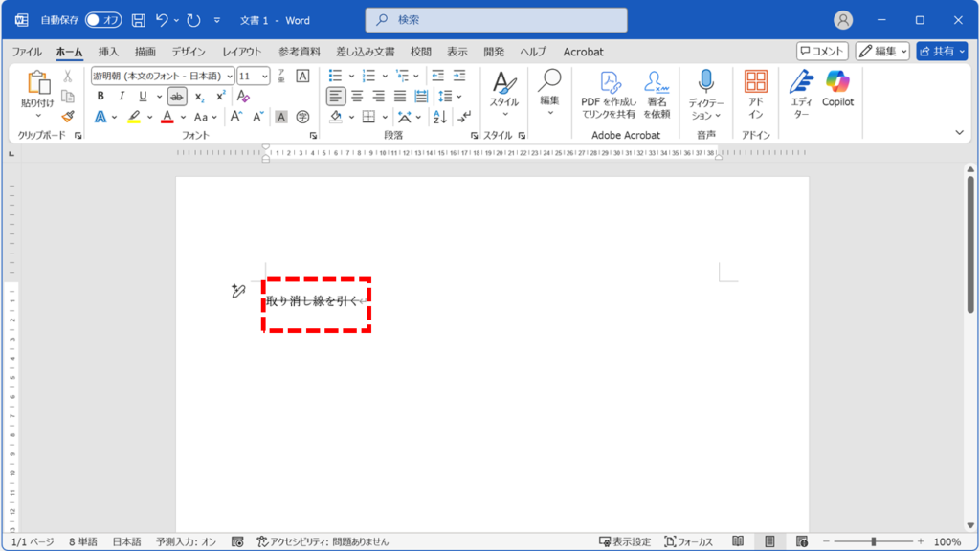Toggle character shading button

[281, 117]
